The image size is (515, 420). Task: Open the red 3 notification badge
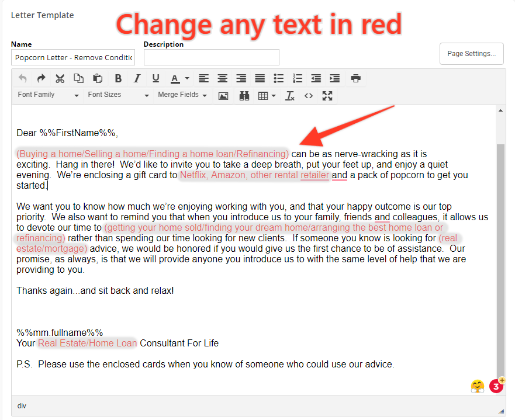coord(496,386)
